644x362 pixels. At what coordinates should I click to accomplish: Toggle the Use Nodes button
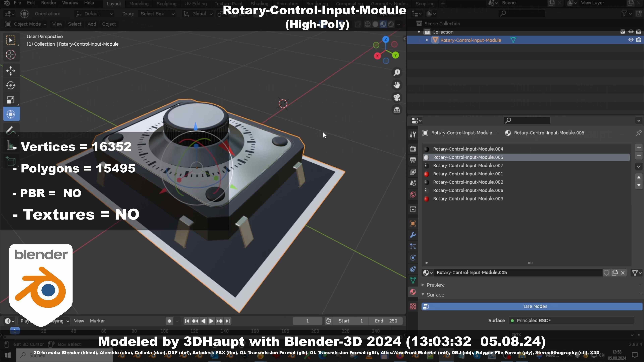pos(532,307)
